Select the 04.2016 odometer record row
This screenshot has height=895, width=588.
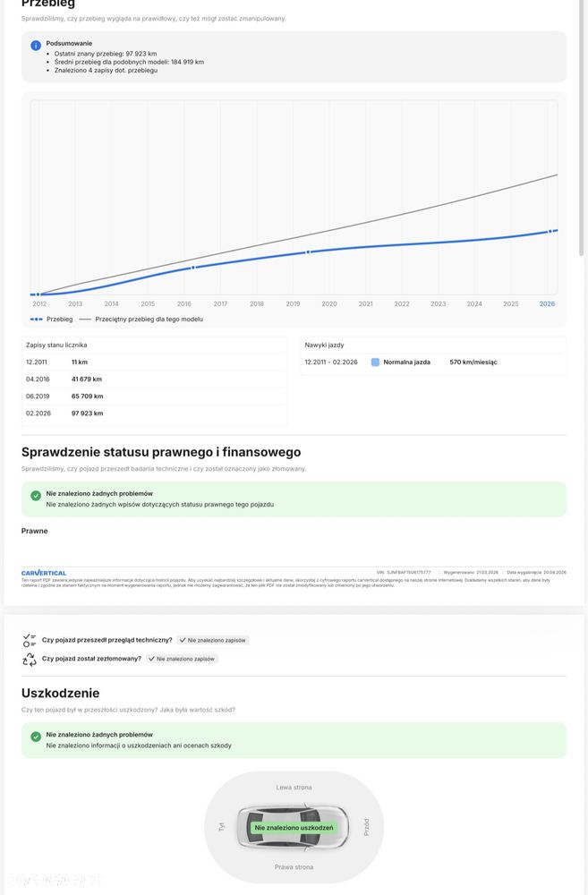154,379
